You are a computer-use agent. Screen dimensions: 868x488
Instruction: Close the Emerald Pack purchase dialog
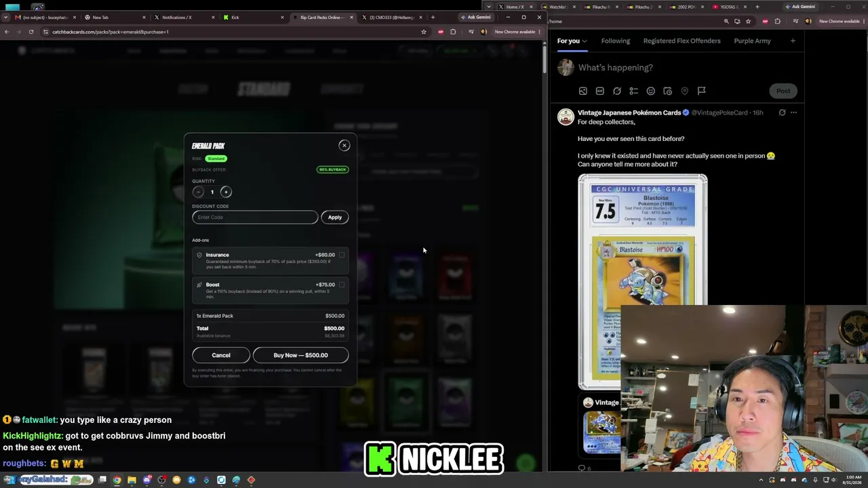(344, 145)
